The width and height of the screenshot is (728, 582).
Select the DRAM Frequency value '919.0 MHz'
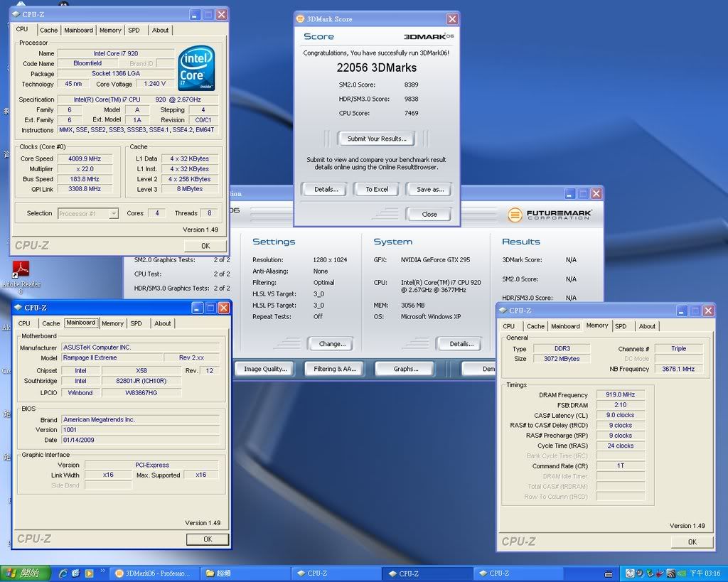[620, 394]
